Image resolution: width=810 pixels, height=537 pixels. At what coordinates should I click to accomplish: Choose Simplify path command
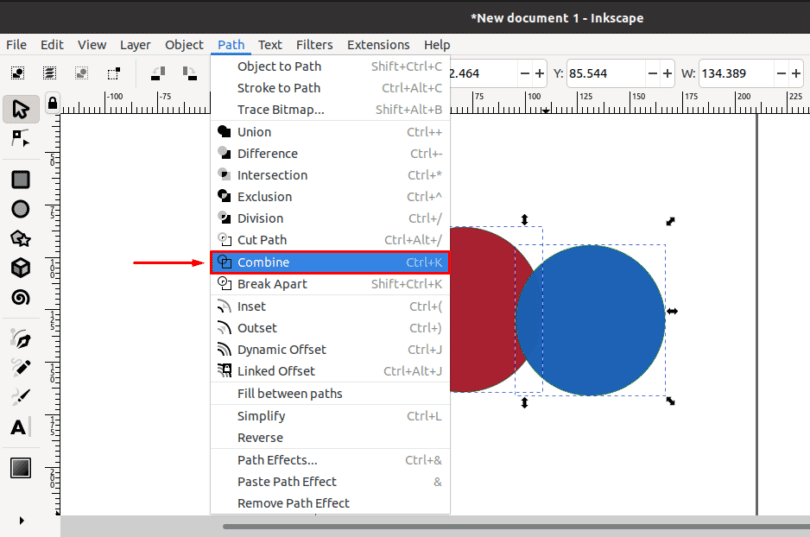point(330,416)
